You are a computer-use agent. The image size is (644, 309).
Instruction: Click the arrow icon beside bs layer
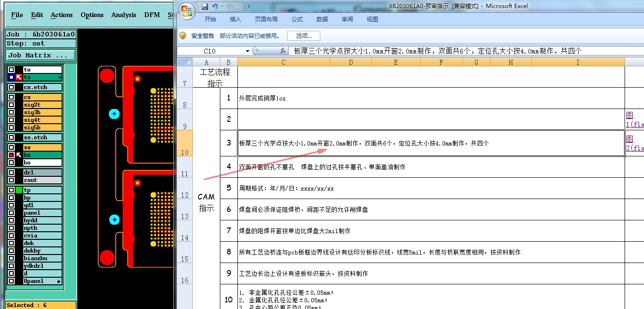(19, 155)
